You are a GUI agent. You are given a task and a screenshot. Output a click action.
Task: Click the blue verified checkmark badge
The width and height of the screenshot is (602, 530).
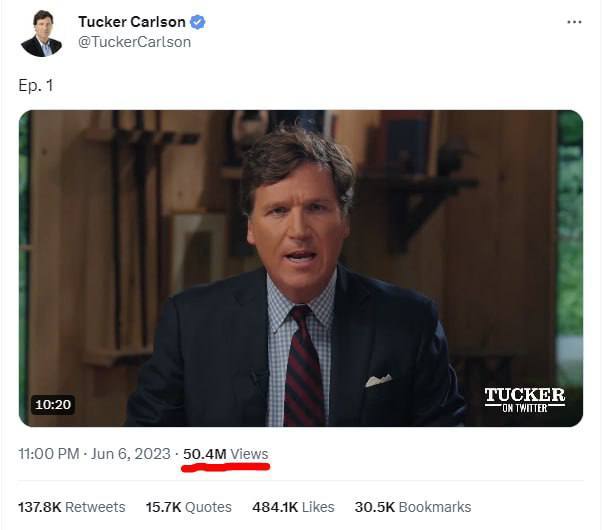coord(197,22)
